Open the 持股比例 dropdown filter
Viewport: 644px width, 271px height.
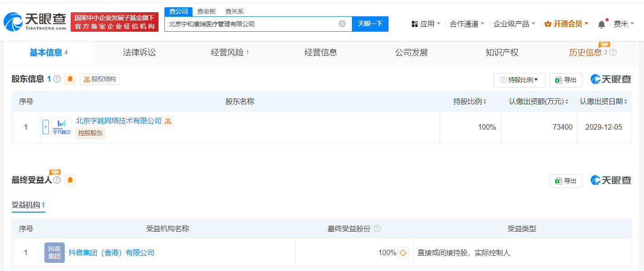pyautogui.click(x=519, y=80)
